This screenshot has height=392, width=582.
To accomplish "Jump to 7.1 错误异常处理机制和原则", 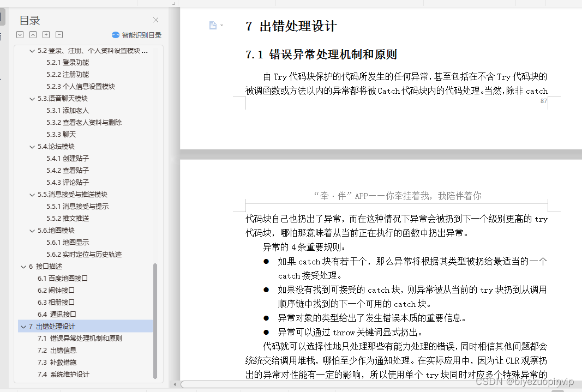I will pyautogui.click(x=80, y=338).
